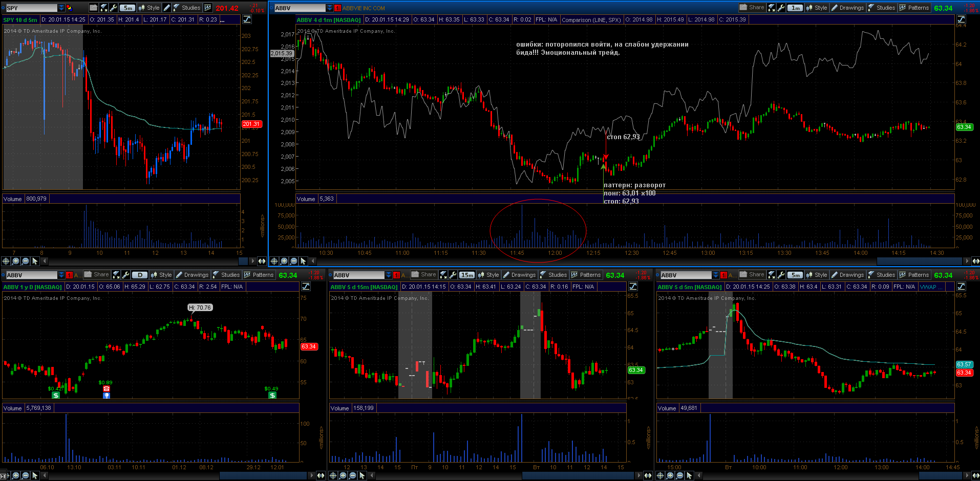Open ABBV 5m chart symbol dropdown arrow
The image size is (980, 481).
click(716, 275)
